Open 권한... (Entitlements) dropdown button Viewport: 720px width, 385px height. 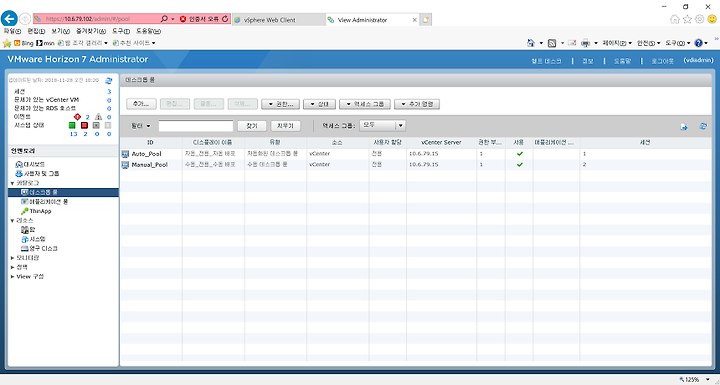coord(280,104)
